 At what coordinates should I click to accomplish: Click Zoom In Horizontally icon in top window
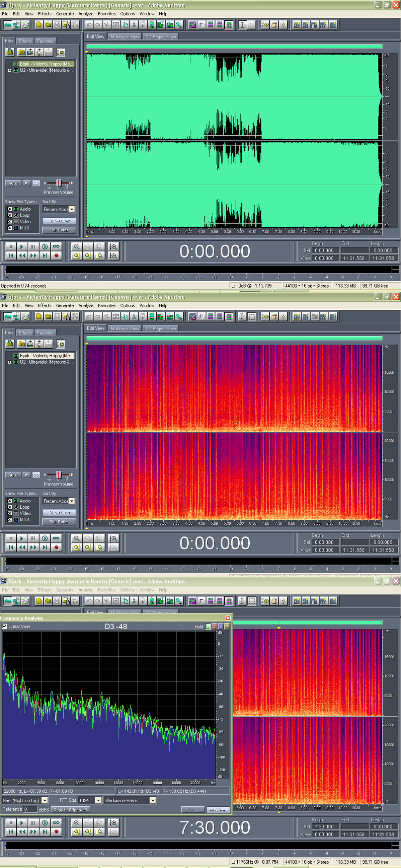tap(77, 247)
